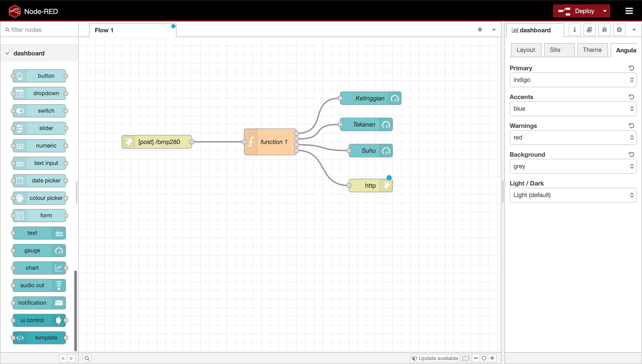Open the Accents color dropdown
Screen dimensions: 642x364
pyautogui.click(x=573, y=109)
